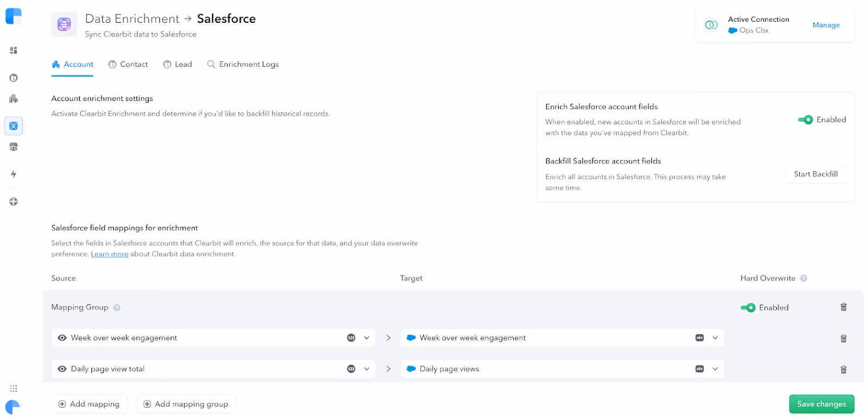This screenshot has width=868, height=418.
Task: Open the globe icon in the sidebar
Action: 14,201
